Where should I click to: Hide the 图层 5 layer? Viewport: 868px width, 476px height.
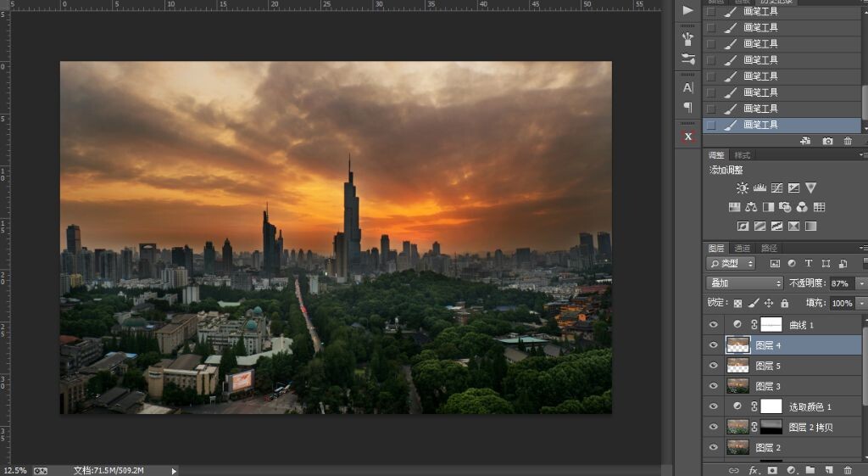[x=714, y=366]
